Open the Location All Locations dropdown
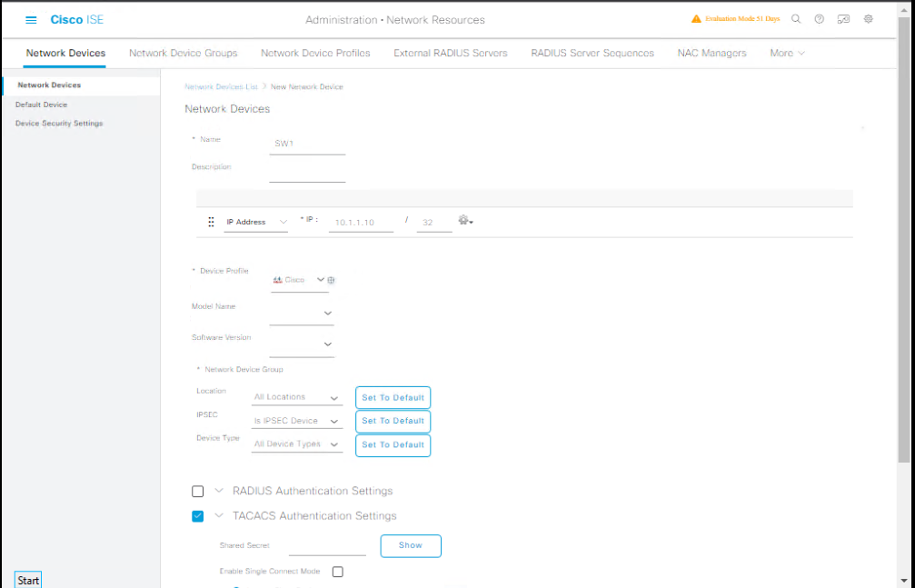This screenshot has height=588, width=915. pos(296,397)
